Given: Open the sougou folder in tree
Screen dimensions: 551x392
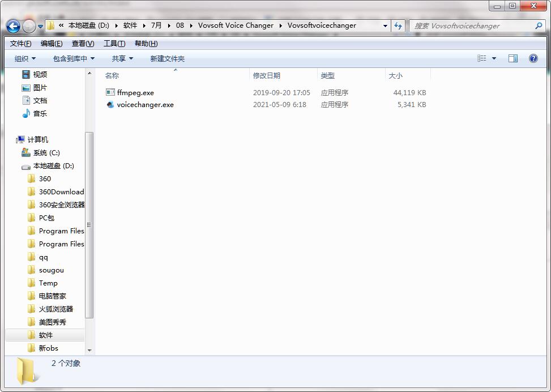Looking at the screenshot, I should point(46,270).
